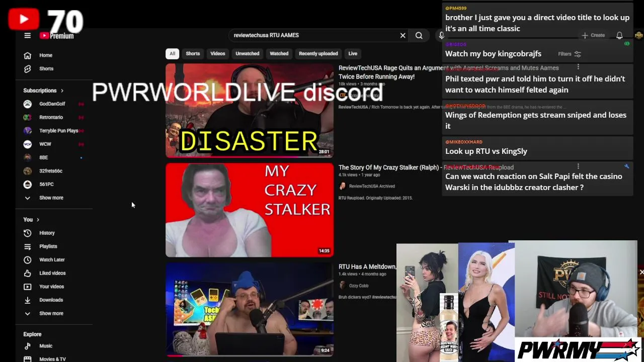Click Explore section heading
This screenshot has width=644, height=362.
point(32,334)
